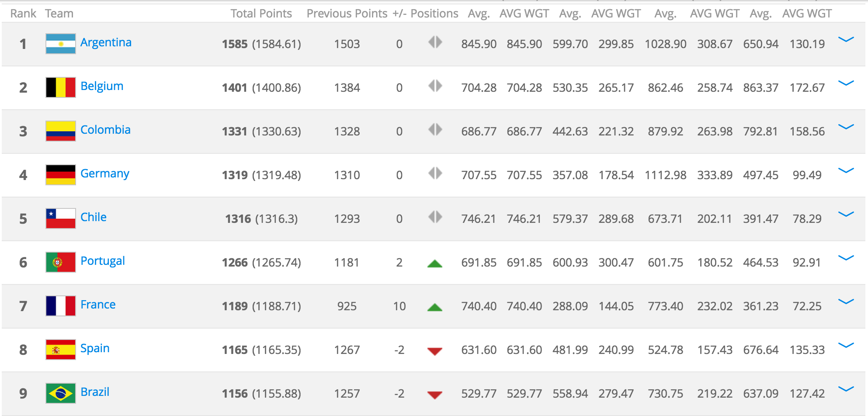Viewport: 868px width, 416px height.
Task: Click the Argentina flag icon
Action: tap(61, 44)
